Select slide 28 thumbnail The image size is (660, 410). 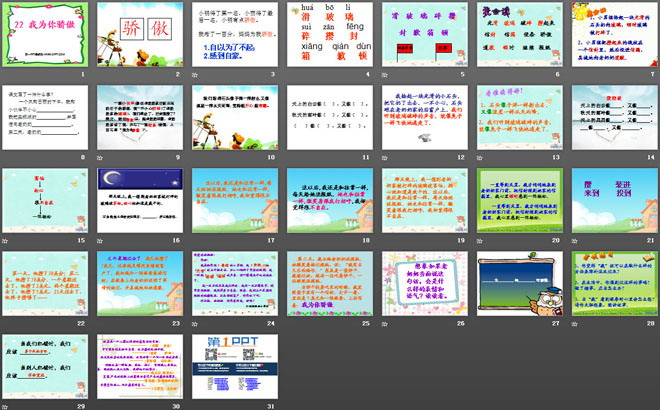[615, 283]
